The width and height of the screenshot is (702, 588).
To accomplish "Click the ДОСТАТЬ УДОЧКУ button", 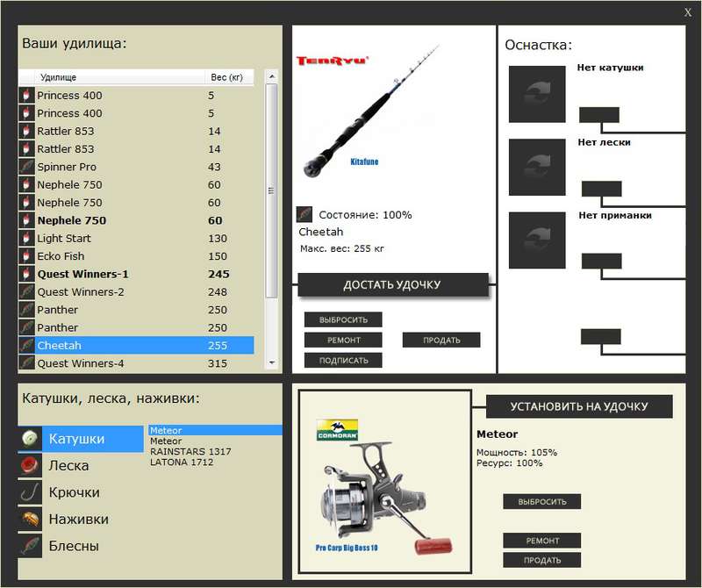I will pos(392,285).
